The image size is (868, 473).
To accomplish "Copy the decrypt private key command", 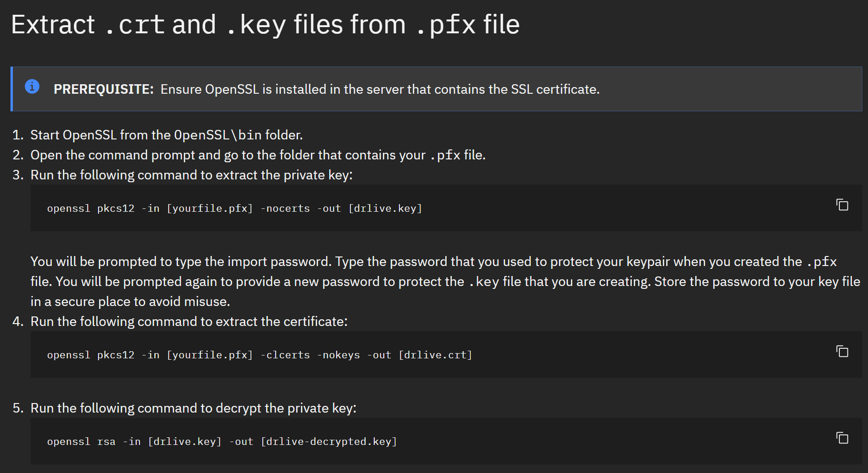I will coord(842,438).
